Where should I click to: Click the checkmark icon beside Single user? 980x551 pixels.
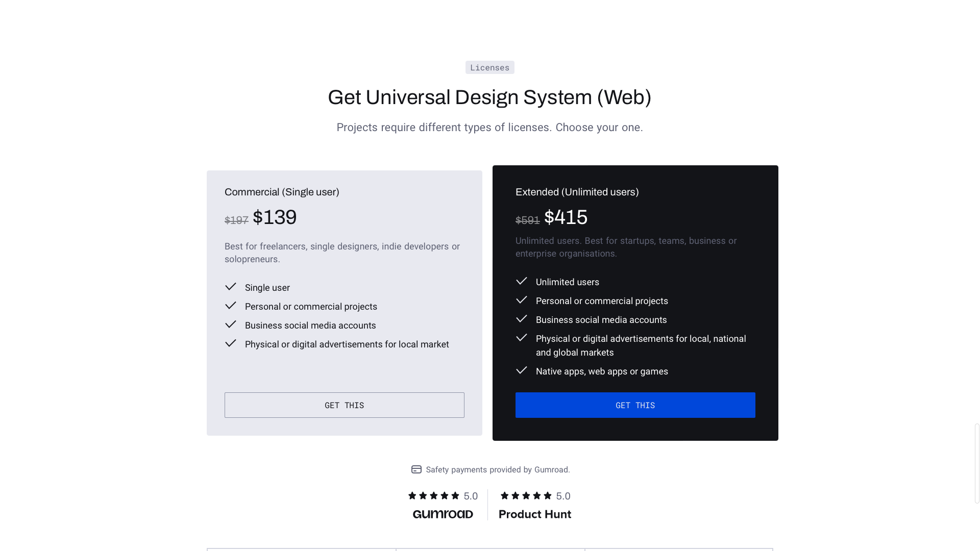tap(231, 287)
